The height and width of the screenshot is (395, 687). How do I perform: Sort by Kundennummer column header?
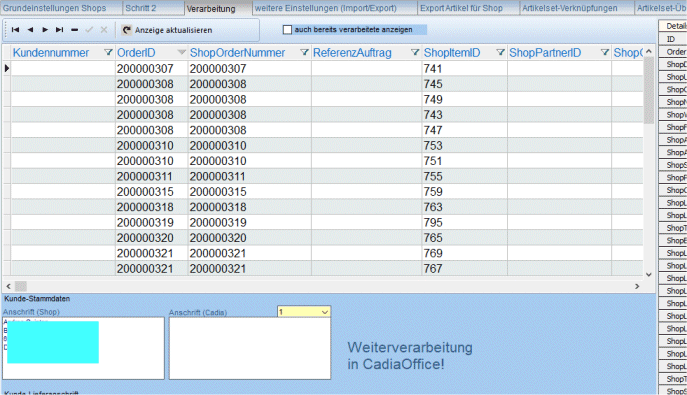[51, 53]
